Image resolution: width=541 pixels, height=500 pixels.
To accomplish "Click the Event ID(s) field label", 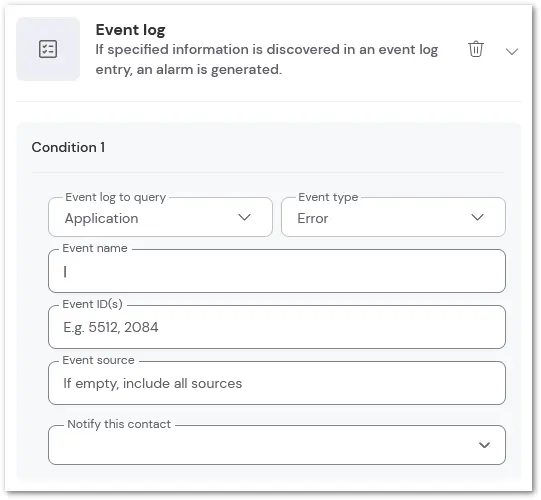I will 92,304.
